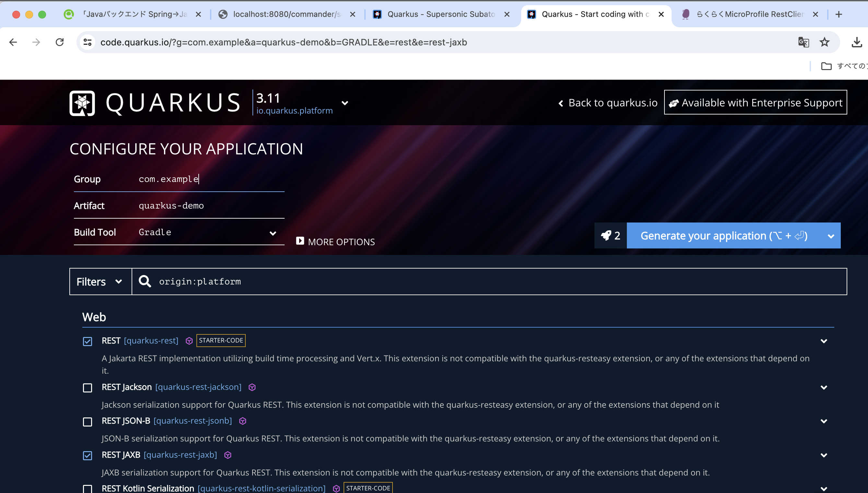Click the search magnifier icon in extension filter

[145, 282]
